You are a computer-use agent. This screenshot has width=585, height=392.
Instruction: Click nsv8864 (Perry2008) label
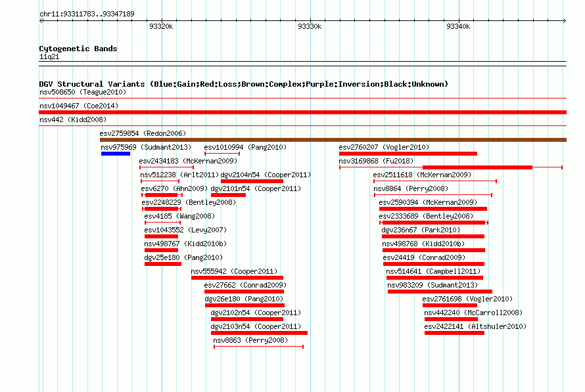coord(411,188)
